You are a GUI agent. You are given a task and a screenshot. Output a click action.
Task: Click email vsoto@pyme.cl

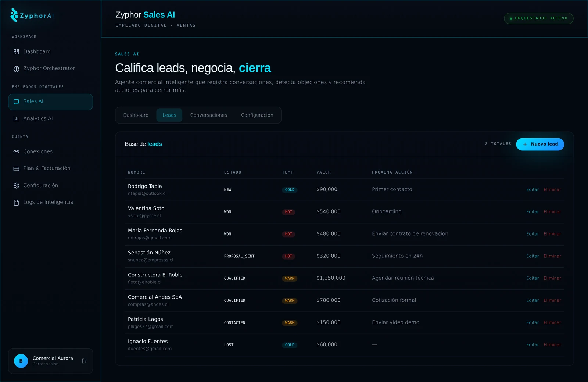click(x=144, y=216)
